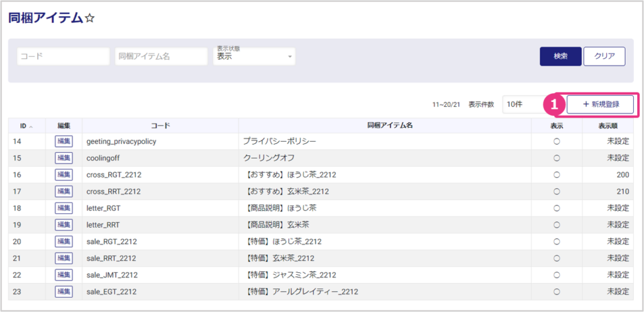Image resolution: width=644 pixels, height=312 pixels.
Task: Edit the sale_EGT_2212 item
Action: [x=64, y=291]
